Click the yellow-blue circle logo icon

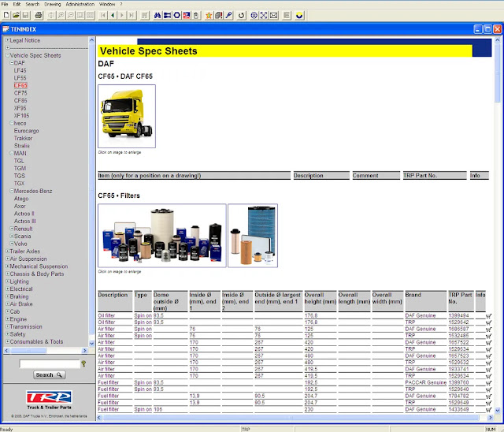point(299,15)
